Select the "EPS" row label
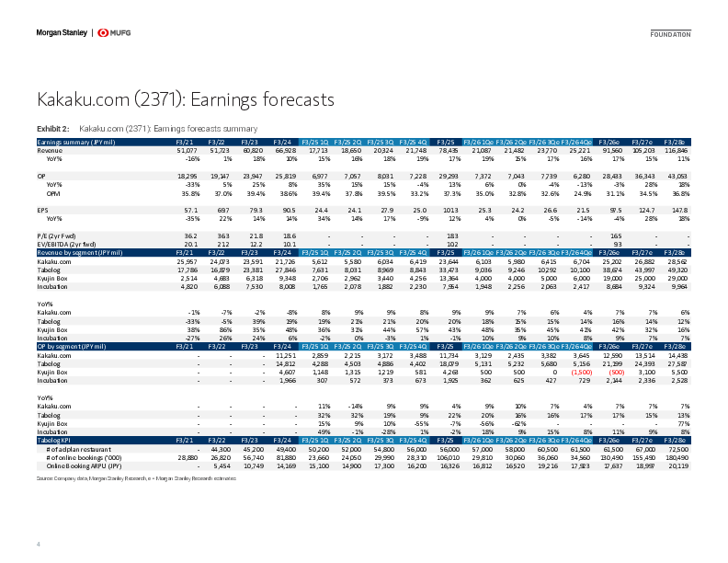Screen dimensions: 728x563 42,210
